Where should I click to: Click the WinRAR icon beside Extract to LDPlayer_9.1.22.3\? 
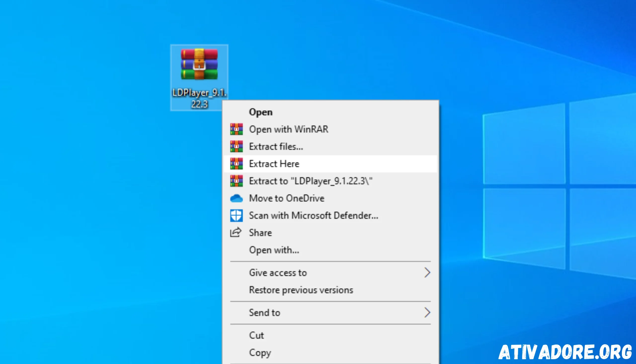pos(236,181)
